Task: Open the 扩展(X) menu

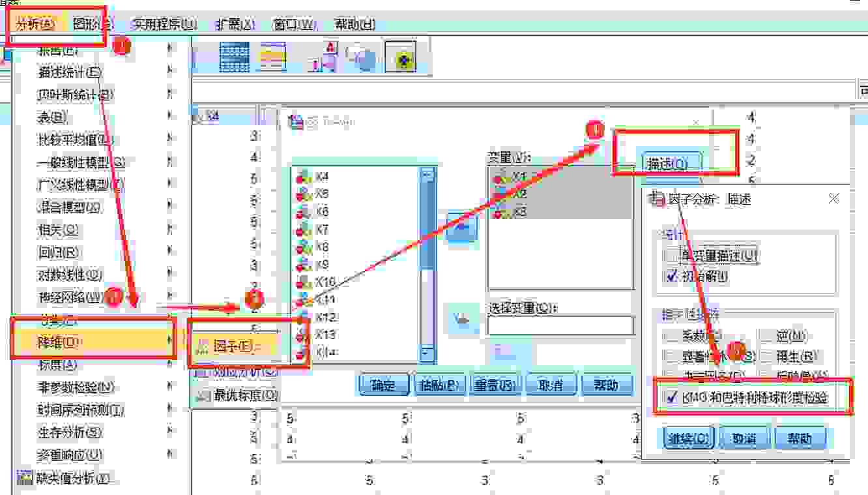Action: point(235,25)
